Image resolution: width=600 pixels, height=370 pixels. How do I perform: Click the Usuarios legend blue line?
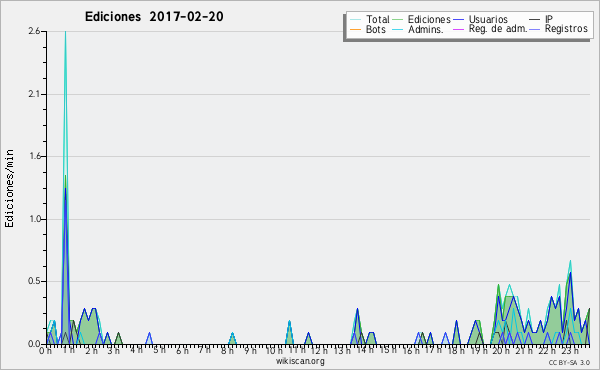pos(458,19)
